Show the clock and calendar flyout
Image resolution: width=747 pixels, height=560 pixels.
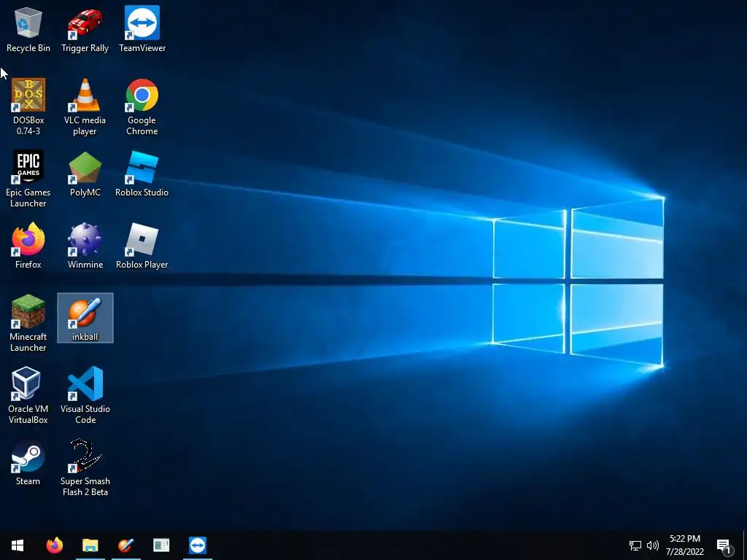click(x=684, y=545)
